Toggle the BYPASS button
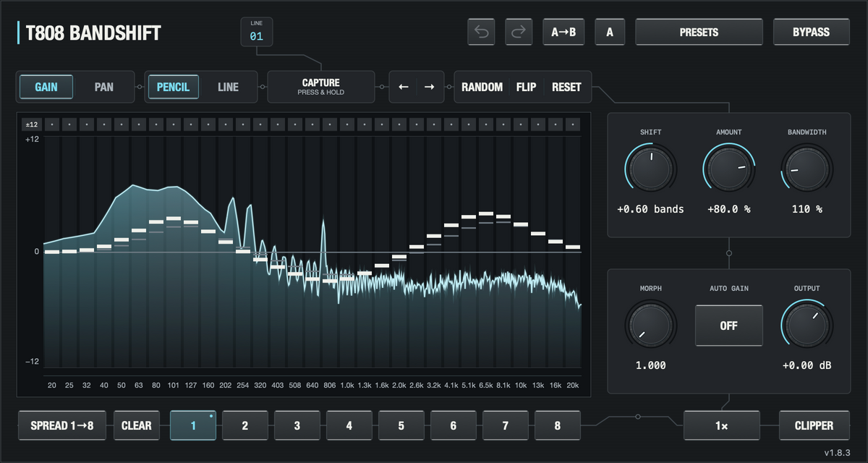 (811, 33)
